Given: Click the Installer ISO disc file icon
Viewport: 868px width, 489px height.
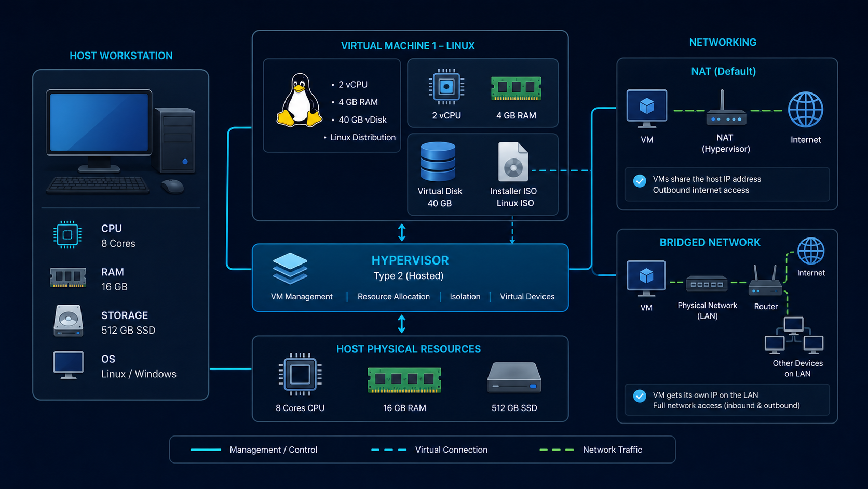Looking at the screenshot, I should (513, 162).
